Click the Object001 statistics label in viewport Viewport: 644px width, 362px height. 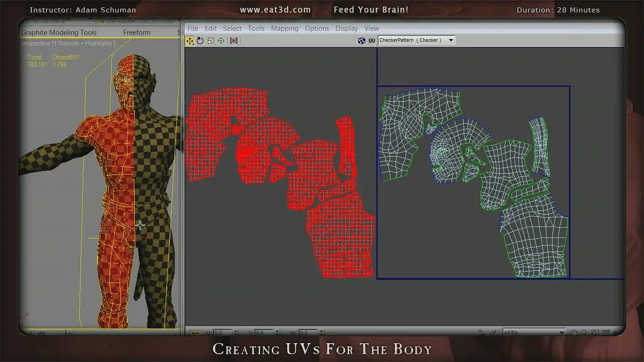pos(66,57)
